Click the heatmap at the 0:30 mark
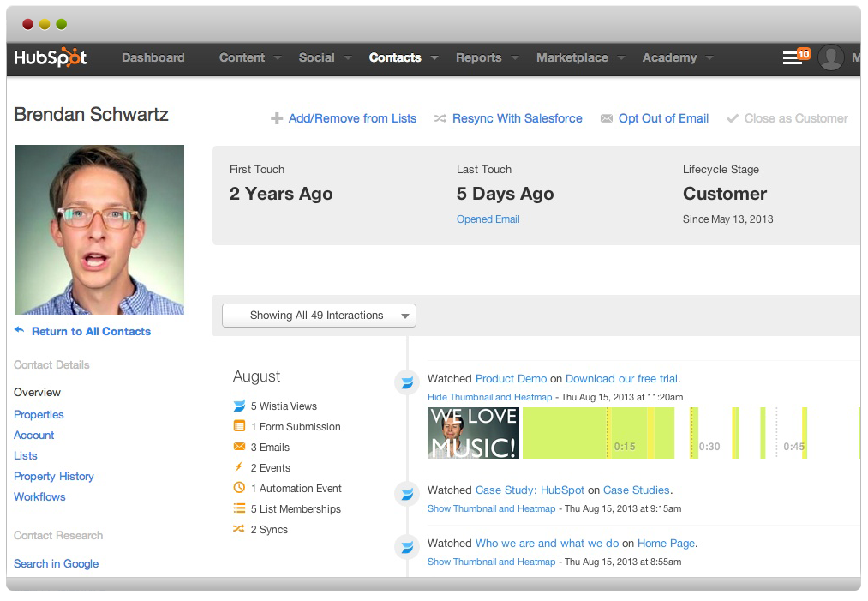Viewport: 868px width, 601px height. coord(709,446)
